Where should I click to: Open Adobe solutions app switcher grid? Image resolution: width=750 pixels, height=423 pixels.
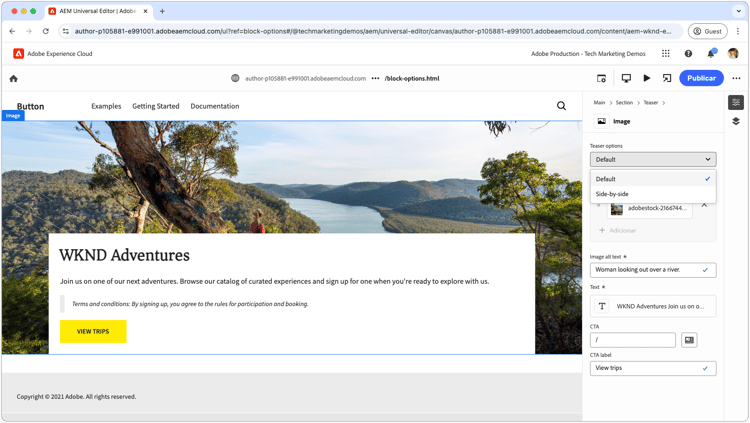tap(665, 54)
